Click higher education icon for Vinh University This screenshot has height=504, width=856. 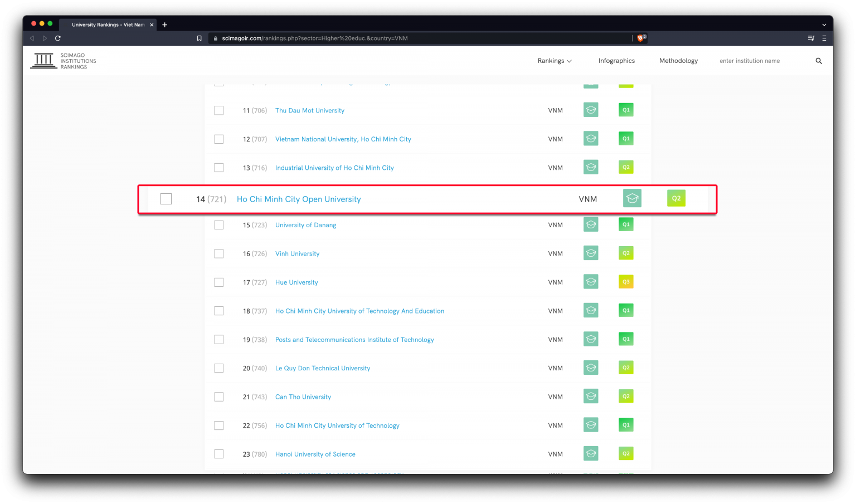click(591, 253)
